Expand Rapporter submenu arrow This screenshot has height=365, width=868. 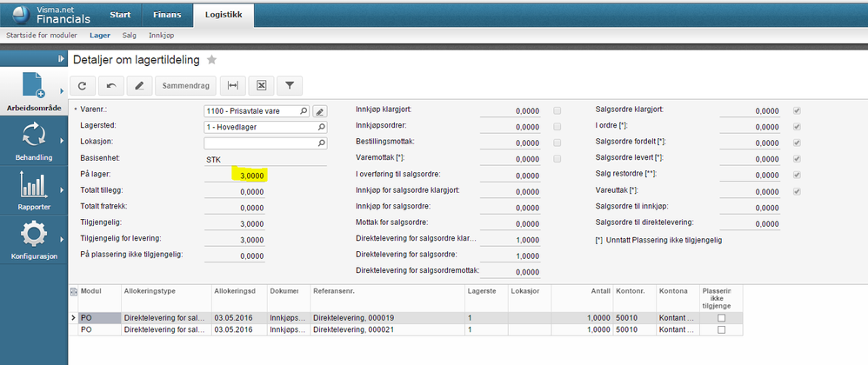[62, 189]
